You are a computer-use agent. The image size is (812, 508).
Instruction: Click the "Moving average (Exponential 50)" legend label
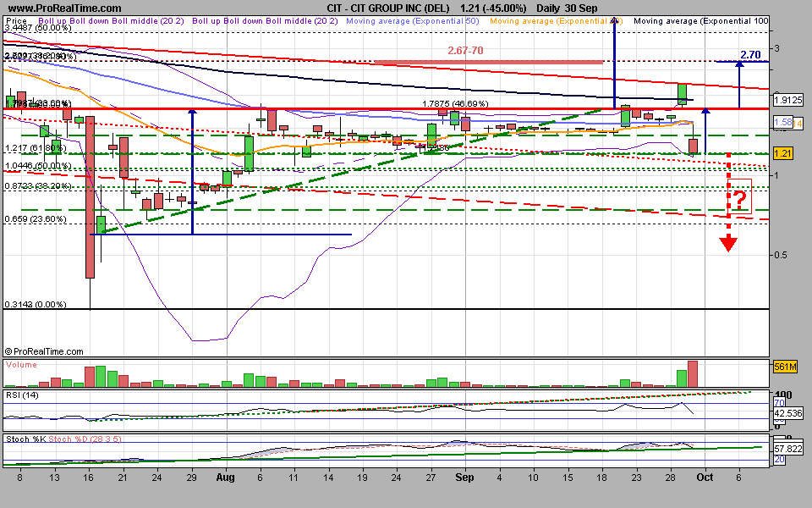coord(412,21)
